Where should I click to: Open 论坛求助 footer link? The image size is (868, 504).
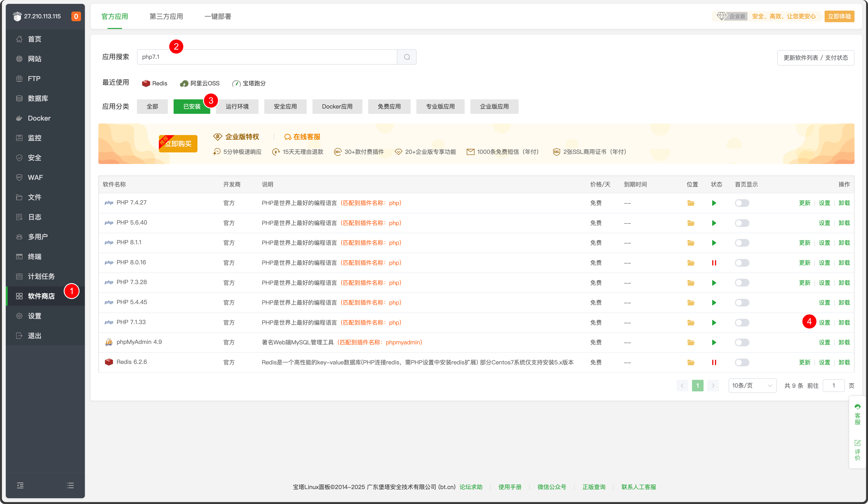click(x=471, y=487)
